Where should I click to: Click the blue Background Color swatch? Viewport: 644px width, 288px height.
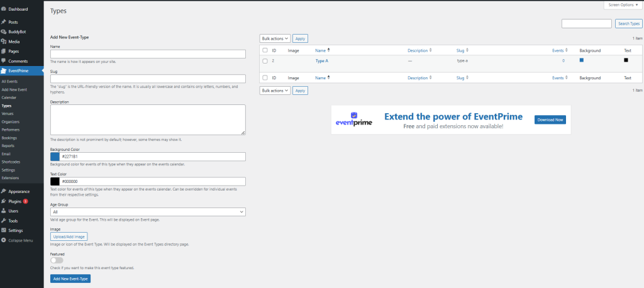pyautogui.click(x=55, y=157)
